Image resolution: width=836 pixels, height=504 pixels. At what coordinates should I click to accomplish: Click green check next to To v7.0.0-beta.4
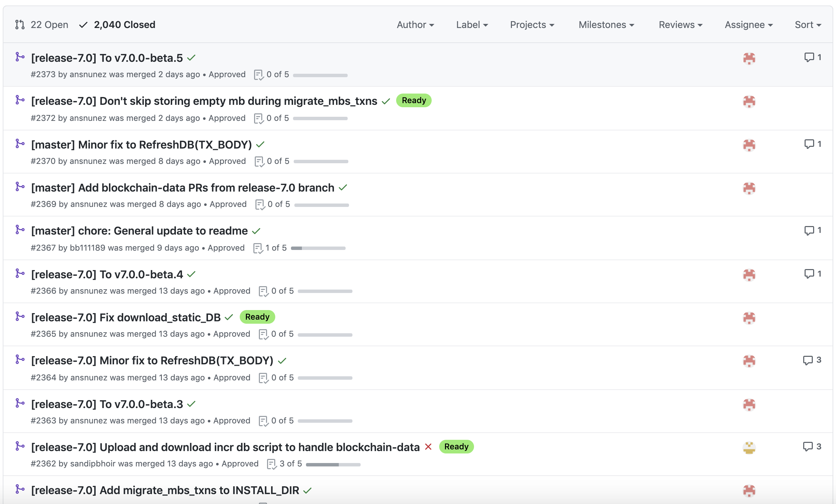click(x=191, y=274)
